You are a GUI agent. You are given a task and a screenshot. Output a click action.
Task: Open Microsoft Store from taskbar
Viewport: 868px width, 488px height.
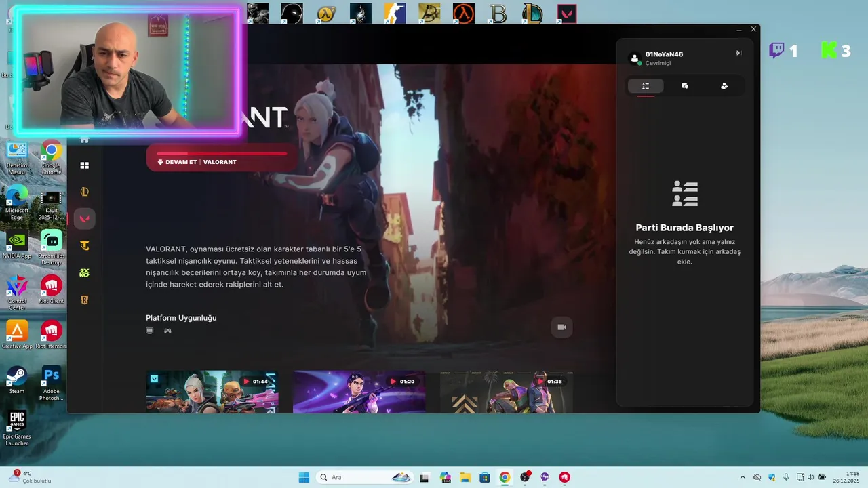pyautogui.click(x=485, y=477)
